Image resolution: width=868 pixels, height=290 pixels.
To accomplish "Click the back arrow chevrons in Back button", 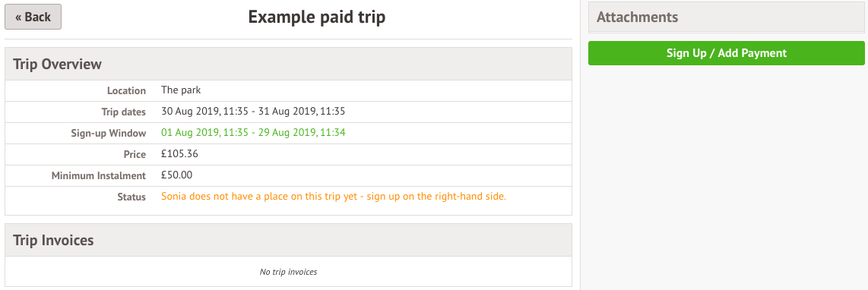I will pyautogui.click(x=19, y=17).
